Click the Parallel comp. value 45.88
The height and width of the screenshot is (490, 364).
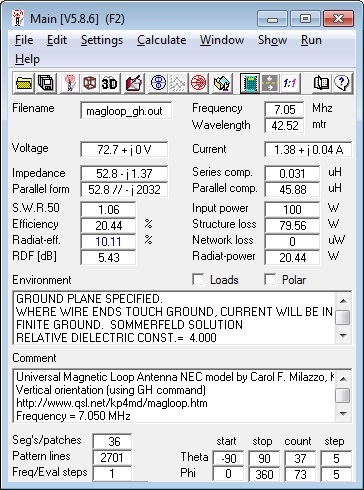click(x=292, y=189)
